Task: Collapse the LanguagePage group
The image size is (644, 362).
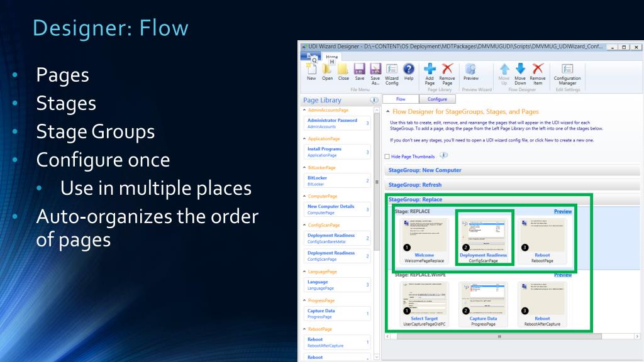Action: (x=304, y=271)
